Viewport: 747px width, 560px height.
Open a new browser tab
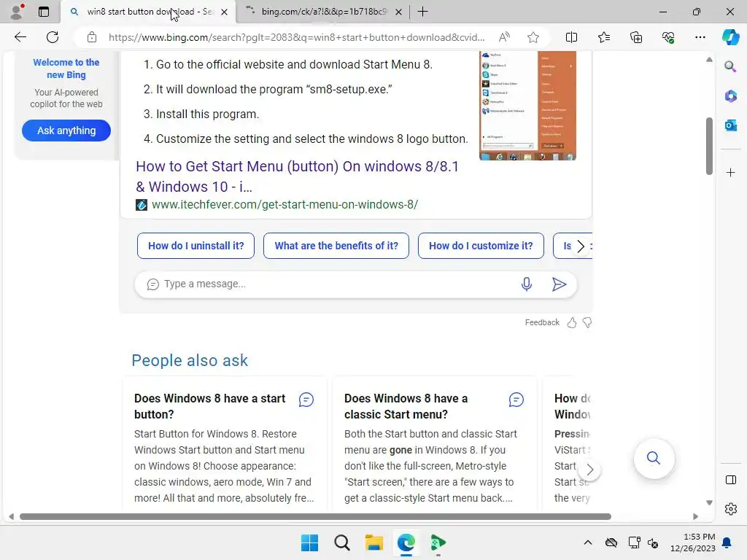(x=422, y=12)
